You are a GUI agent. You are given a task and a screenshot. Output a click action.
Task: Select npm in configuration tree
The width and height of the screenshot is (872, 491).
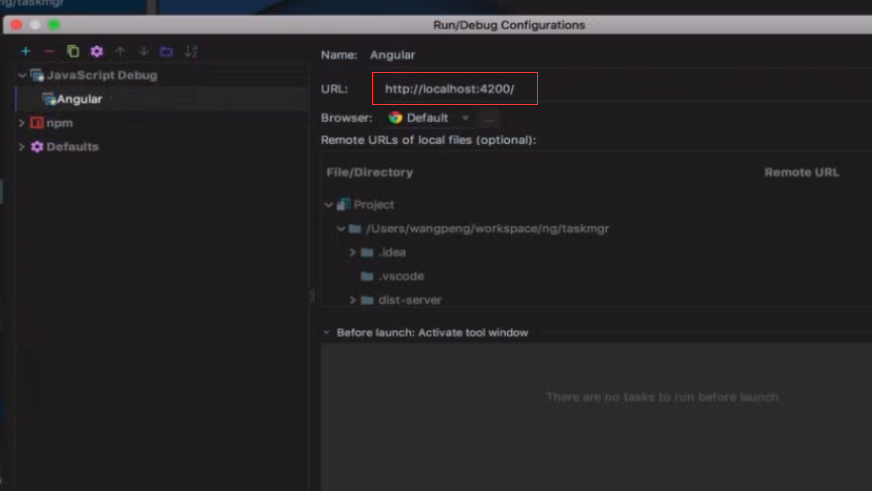60,123
